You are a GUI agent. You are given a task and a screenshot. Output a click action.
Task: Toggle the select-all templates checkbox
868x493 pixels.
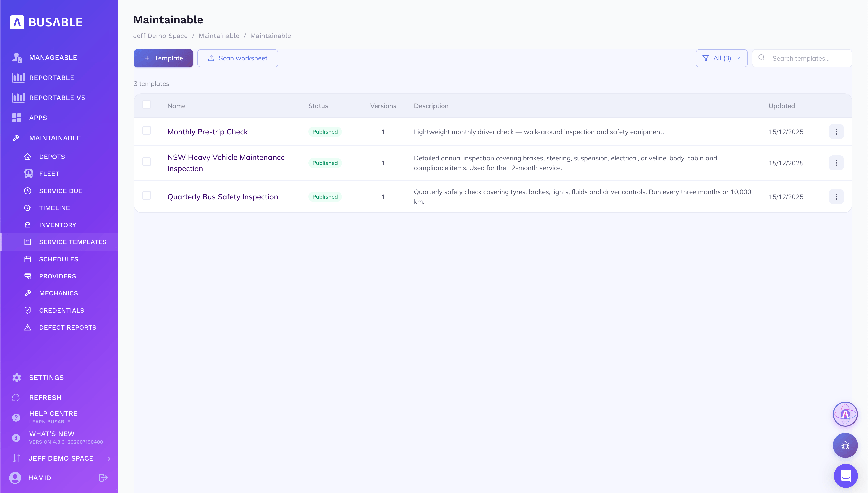pos(147,105)
